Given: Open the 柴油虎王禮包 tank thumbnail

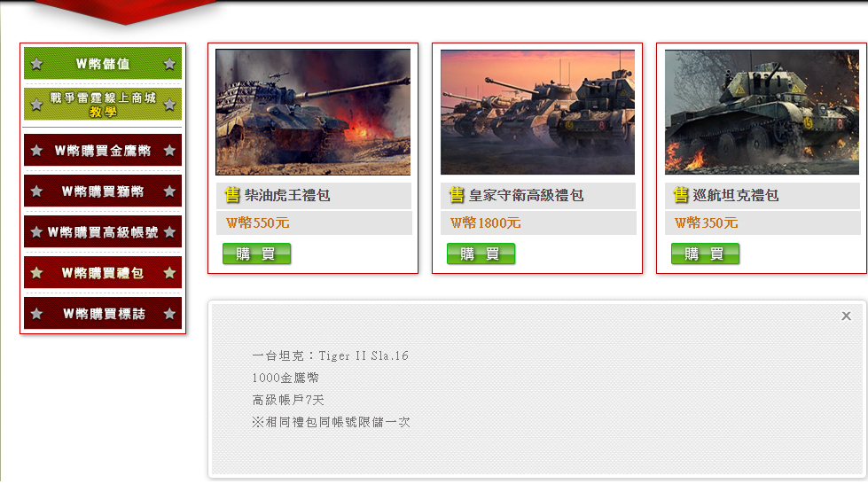Looking at the screenshot, I should (313, 112).
